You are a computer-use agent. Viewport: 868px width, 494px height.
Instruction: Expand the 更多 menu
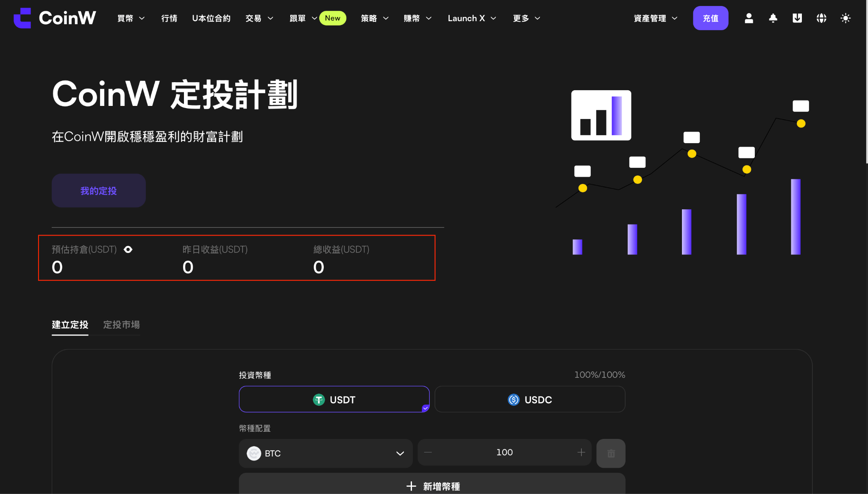click(526, 18)
